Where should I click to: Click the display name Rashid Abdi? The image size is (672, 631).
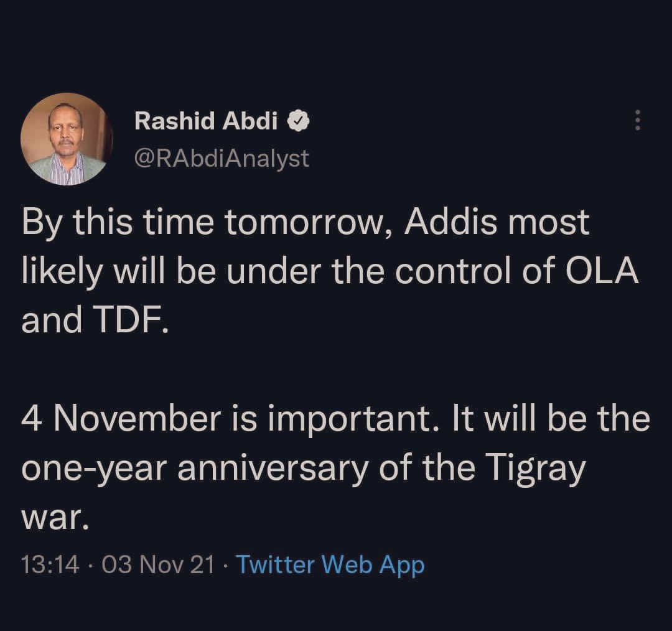click(207, 121)
